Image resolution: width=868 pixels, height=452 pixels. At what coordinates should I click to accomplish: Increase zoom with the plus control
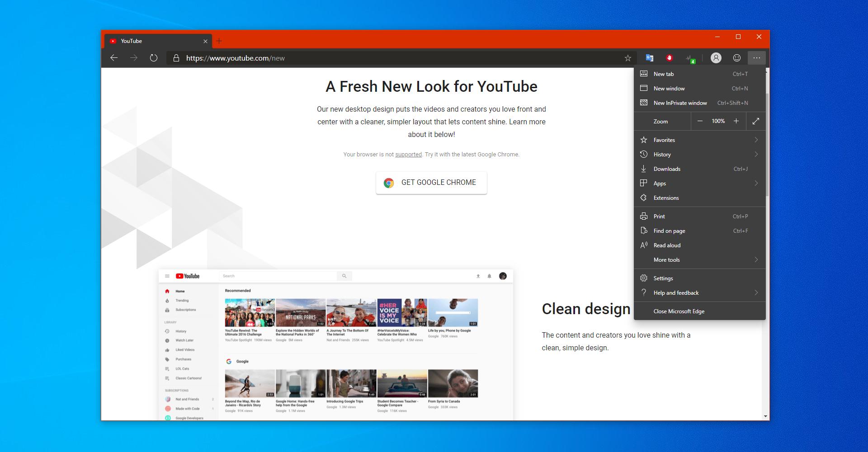(736, 121)
